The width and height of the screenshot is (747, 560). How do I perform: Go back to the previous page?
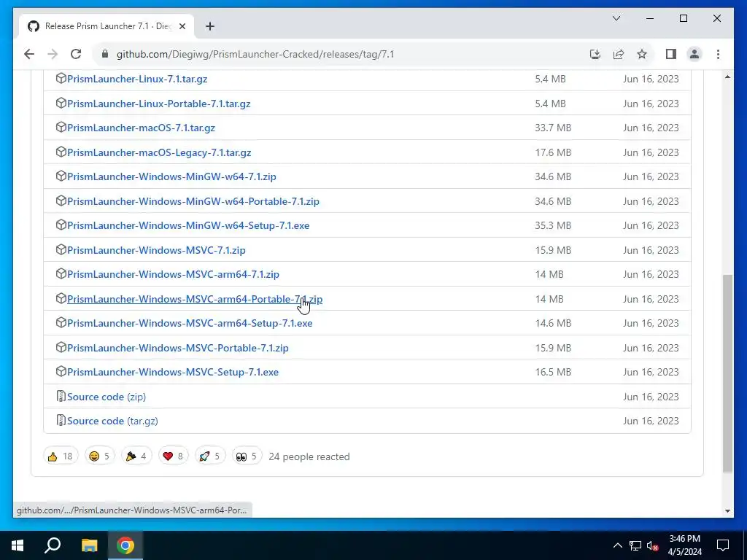tap(29, 54)
